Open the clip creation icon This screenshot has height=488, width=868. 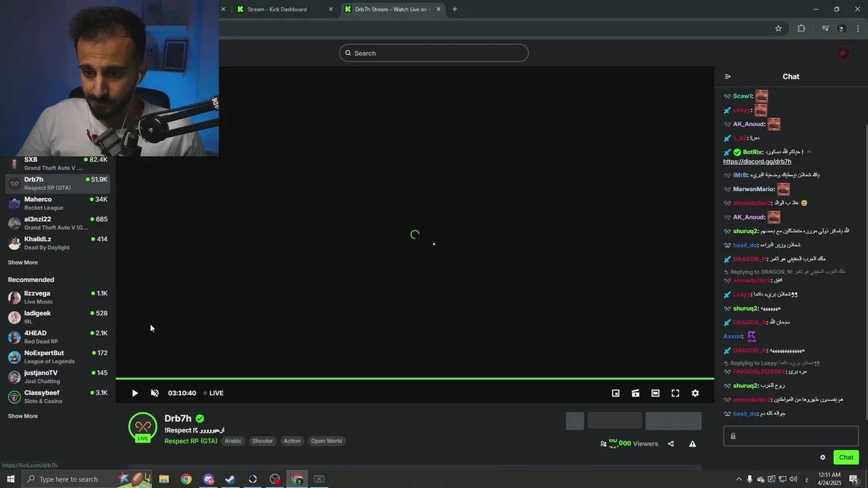coord(635,393)
